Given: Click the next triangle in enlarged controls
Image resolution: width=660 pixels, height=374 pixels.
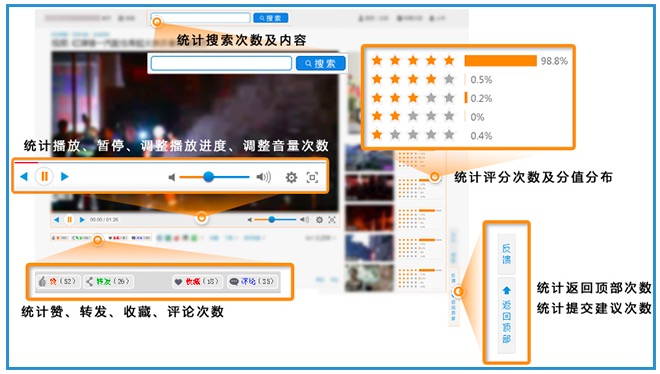Looking at the screenshot, I should tap(64, 176).
